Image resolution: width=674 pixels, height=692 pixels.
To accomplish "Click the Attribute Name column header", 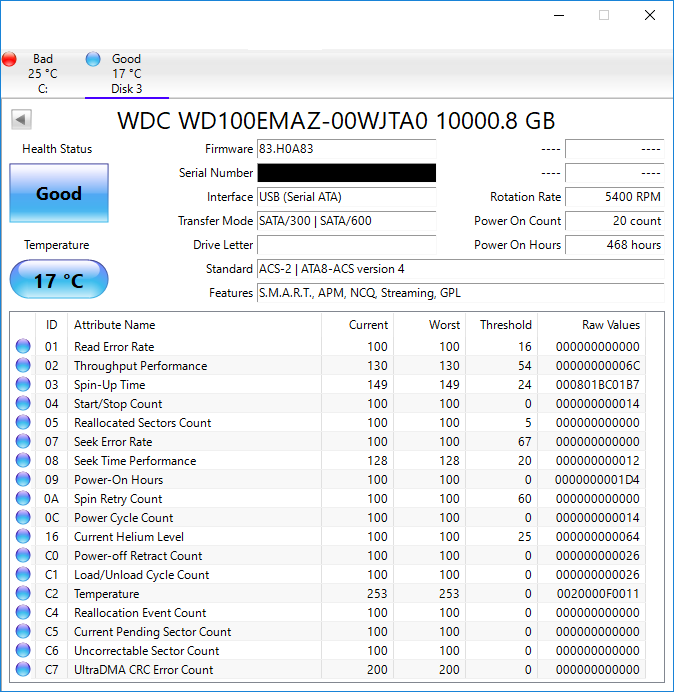I will pos(115,325).
